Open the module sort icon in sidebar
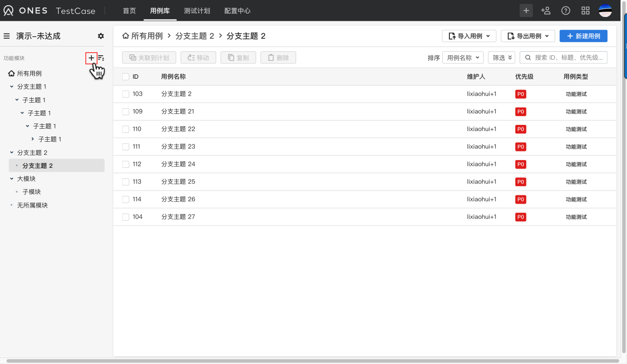 tap(101, 58)
